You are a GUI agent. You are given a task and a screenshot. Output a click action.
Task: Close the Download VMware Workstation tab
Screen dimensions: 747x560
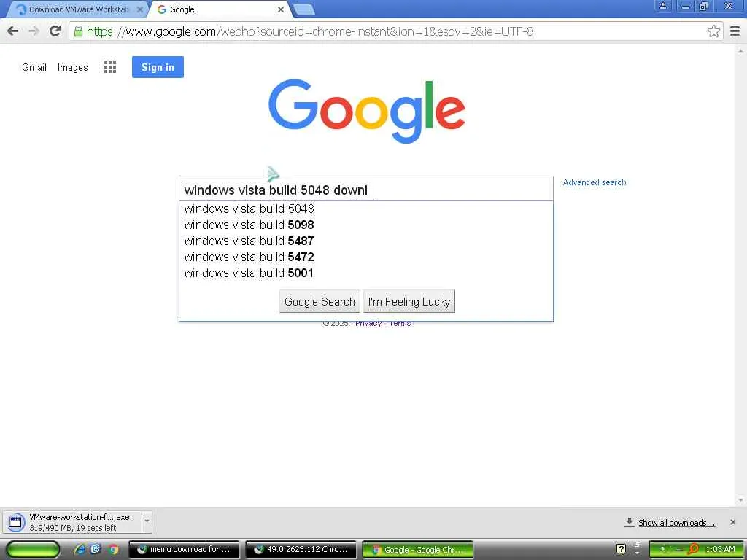click(140, 9)
